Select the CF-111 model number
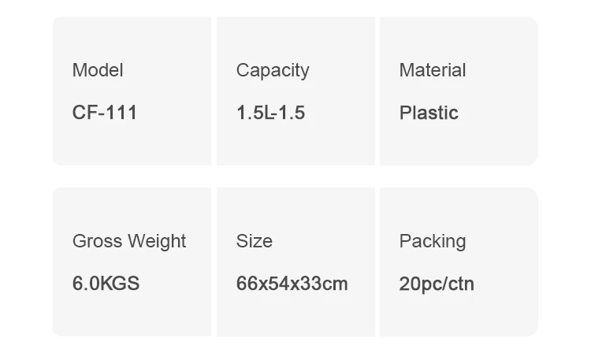 pos(105,113)
